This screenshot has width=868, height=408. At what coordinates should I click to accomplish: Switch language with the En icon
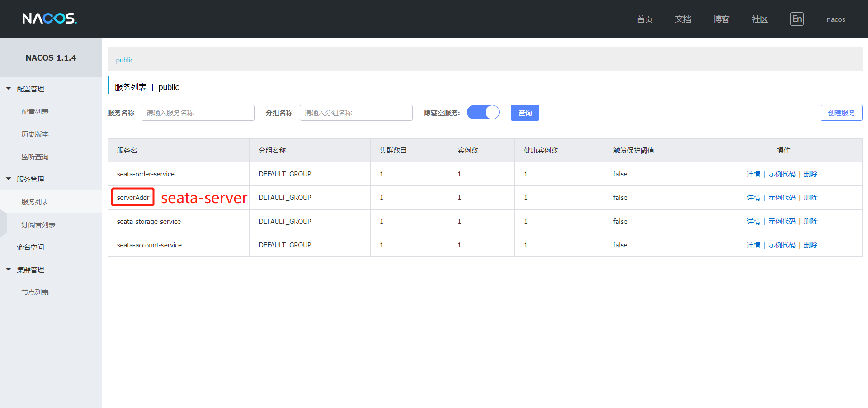(797, 19)
